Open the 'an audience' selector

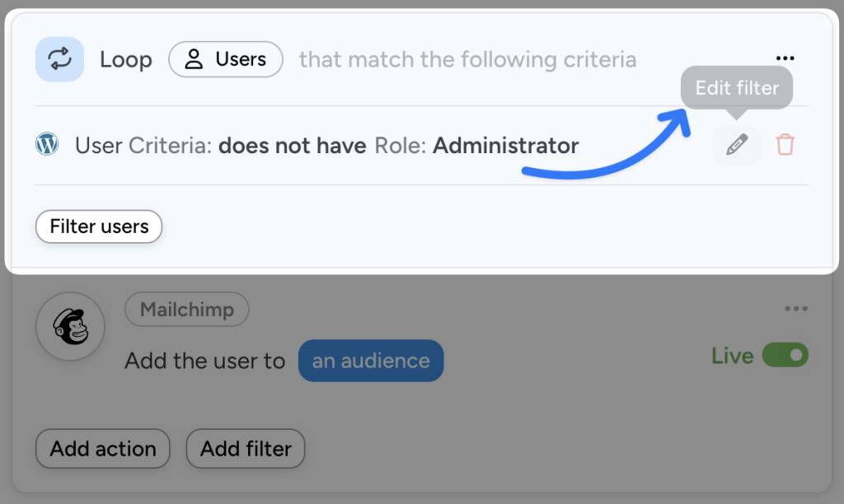[370, 360]
